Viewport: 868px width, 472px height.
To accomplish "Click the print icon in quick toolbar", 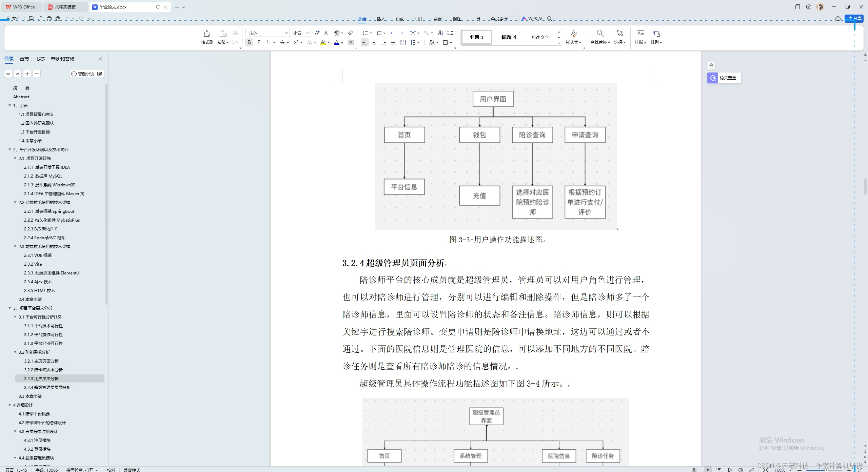I will pos(49,19).
